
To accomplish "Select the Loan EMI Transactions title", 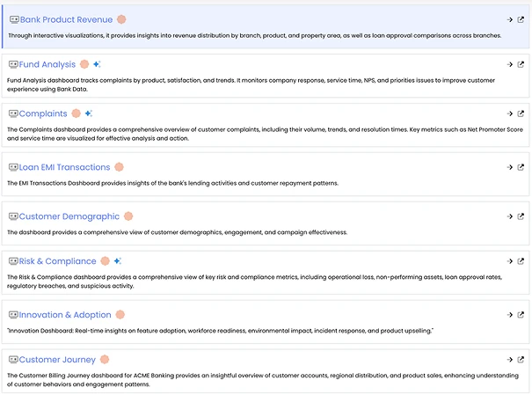I will click(x=64, y=167).
